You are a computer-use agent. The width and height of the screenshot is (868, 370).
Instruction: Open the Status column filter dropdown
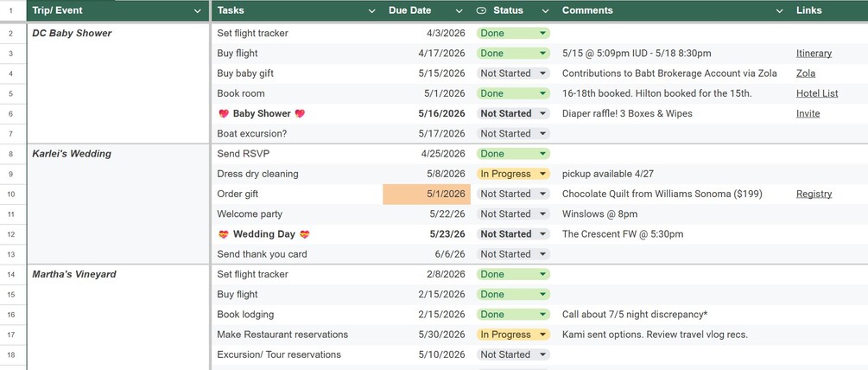pos(545,10)
